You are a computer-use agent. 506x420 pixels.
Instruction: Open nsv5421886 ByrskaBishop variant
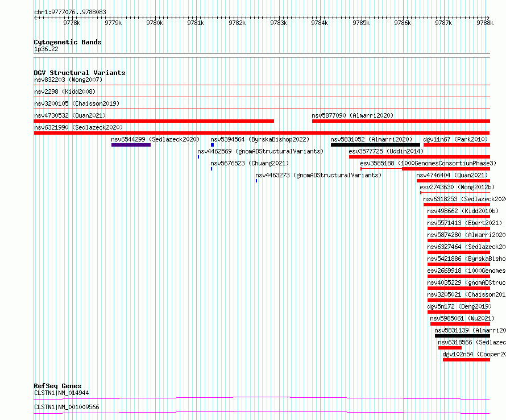point(466,259)
